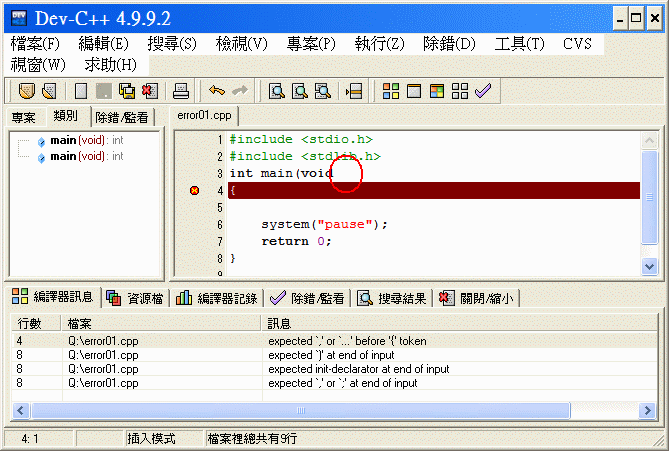The height and width of the screenshot is (451, 669).
Task: Click the Print icon
Action: [x=181, y=91]
